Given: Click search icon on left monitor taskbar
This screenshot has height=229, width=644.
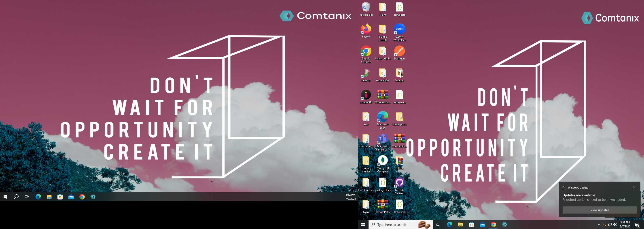Looking at the screenshot, I should coord(16,197).
